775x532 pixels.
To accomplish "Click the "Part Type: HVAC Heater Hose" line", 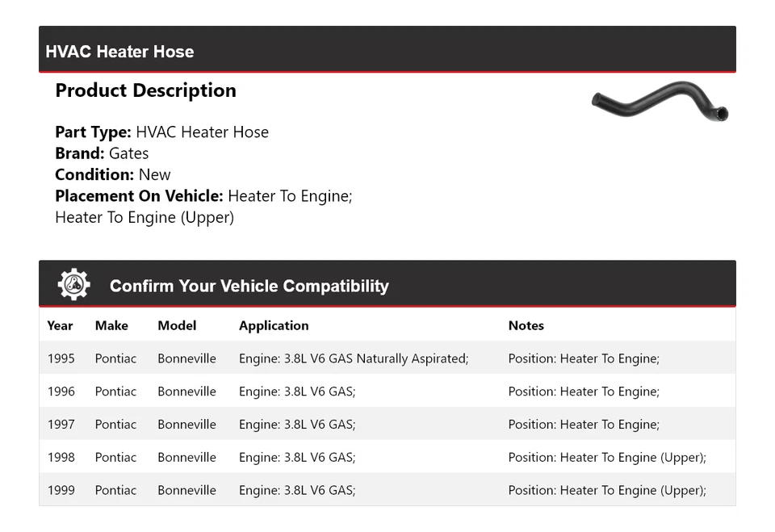I will pyautogui.click(x=161, y=132).
